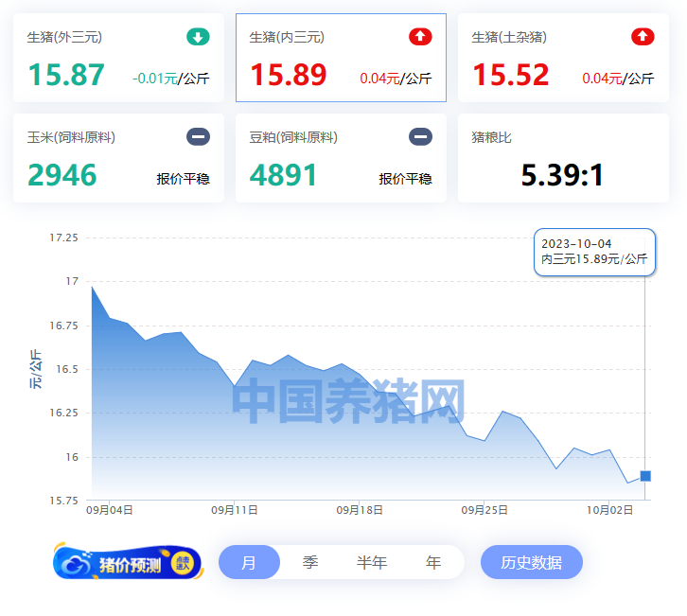The image size is (687, 616).
Task: Click the 16.5 y-axis label
Action: [x=67, y=369]
